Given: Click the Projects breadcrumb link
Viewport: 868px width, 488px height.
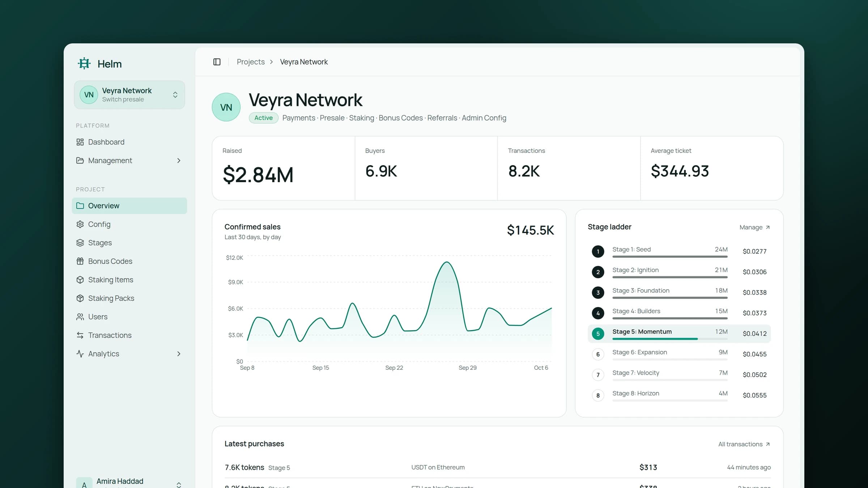Looking at the screenshot, I should point(251,62).
